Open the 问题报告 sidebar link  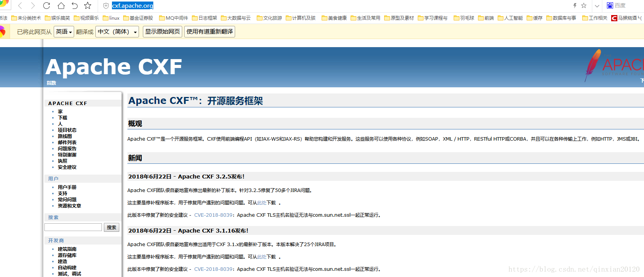click(x=67, y=149)
